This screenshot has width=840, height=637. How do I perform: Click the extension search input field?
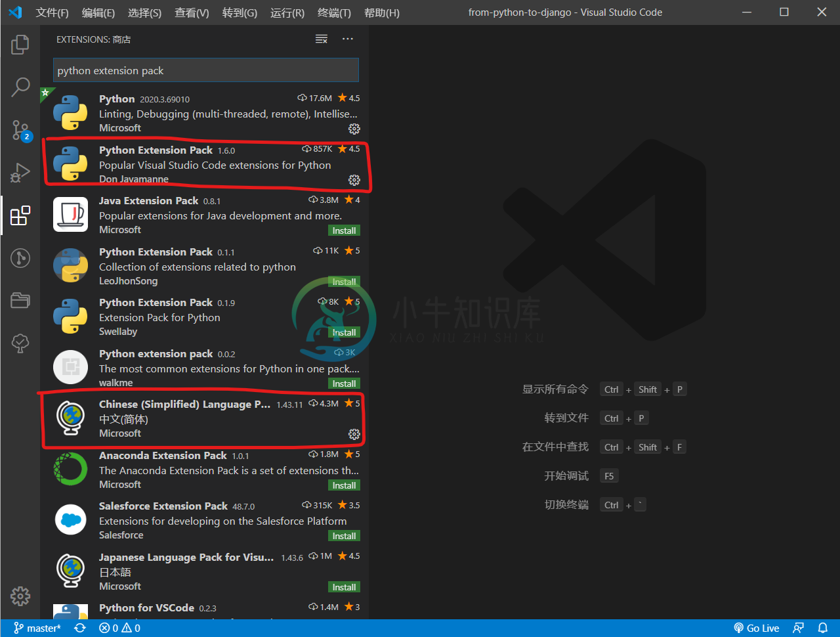click(x=206, y=70)
